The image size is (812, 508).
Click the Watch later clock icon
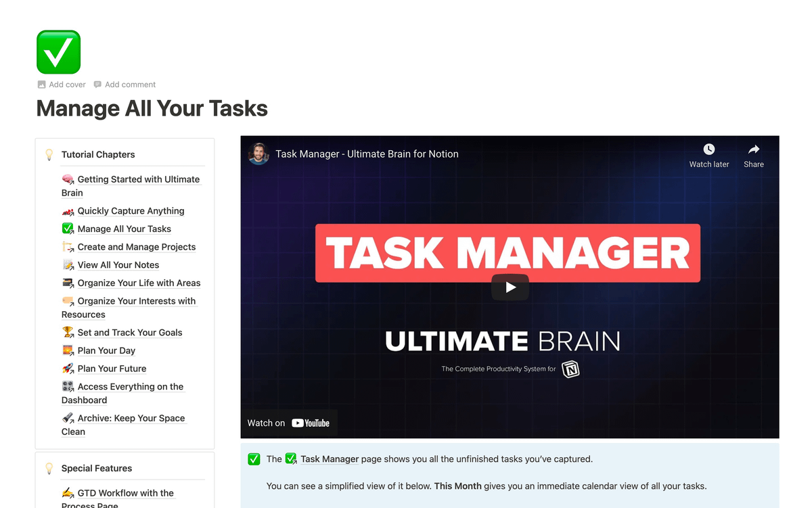tap(708, 149)
